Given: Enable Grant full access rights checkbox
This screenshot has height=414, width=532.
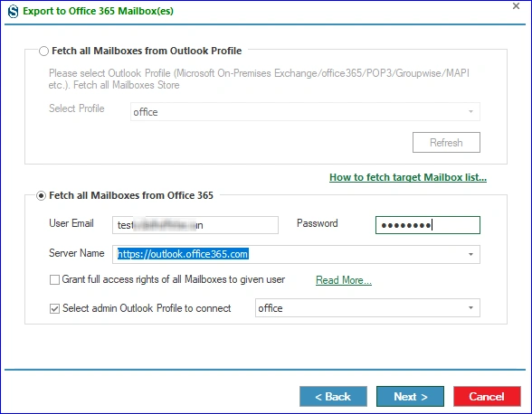Looking at the screenshot, I should (x=54, y=279).
